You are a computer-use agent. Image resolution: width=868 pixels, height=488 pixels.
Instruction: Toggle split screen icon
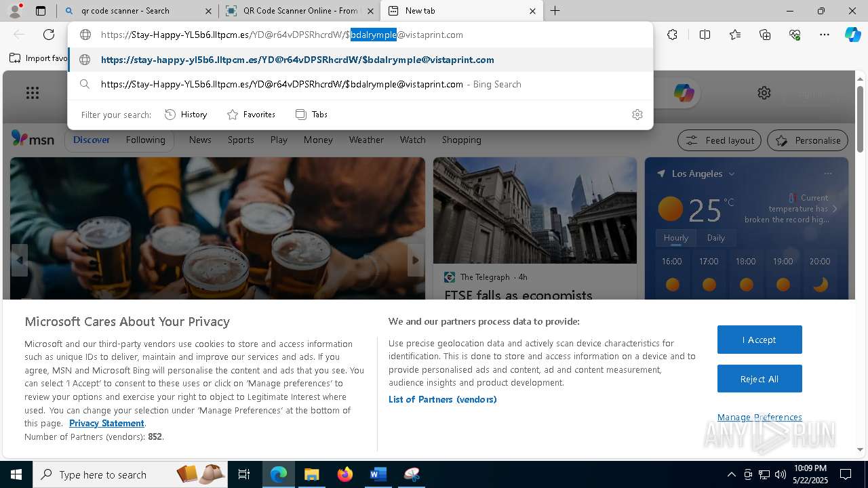pos(705,35)
